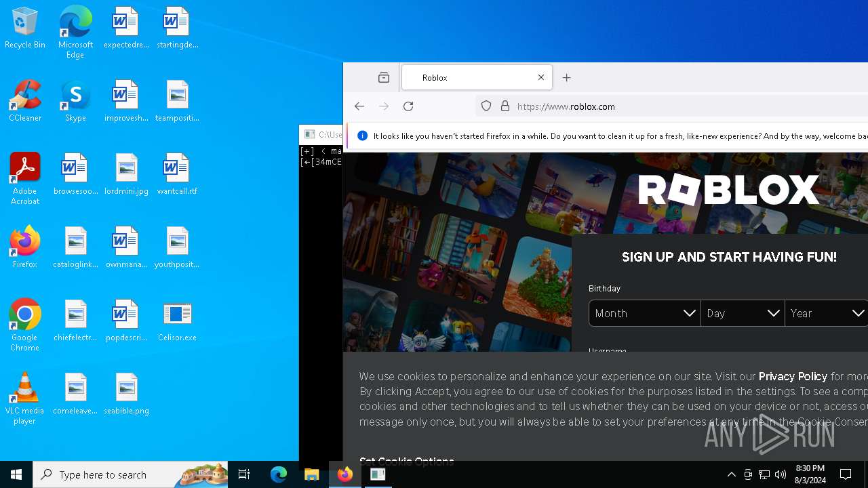
Task: Launch Microsoft Edge from the desktop
Action: (75, 32)
